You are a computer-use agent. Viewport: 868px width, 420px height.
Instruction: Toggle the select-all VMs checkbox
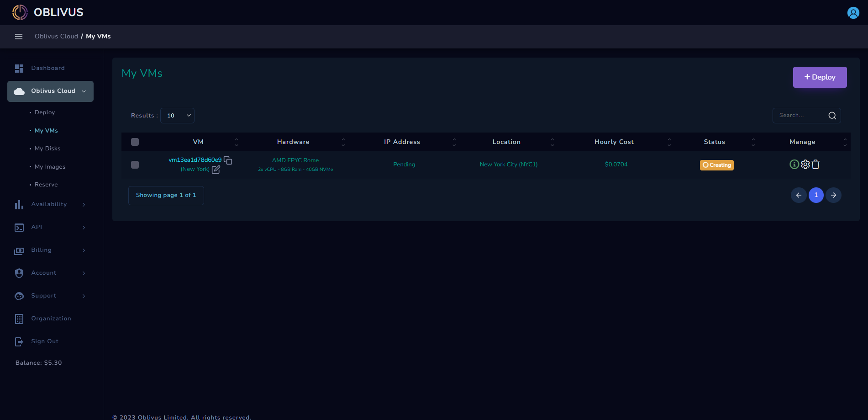[135, 142]
